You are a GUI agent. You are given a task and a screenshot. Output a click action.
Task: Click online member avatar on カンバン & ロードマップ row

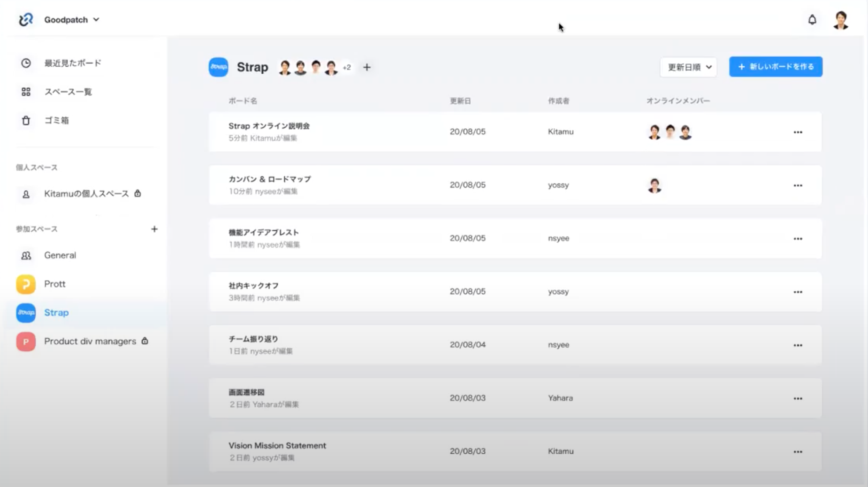tap(655, 185)
